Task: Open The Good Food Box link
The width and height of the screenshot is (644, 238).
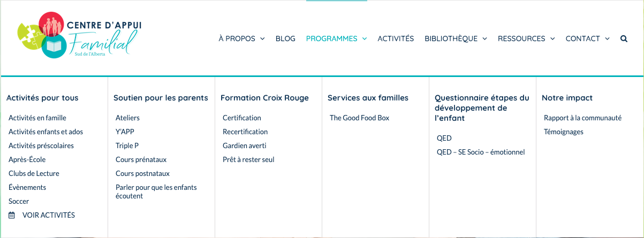Action: pyautogui.click(x=359, y=118)
